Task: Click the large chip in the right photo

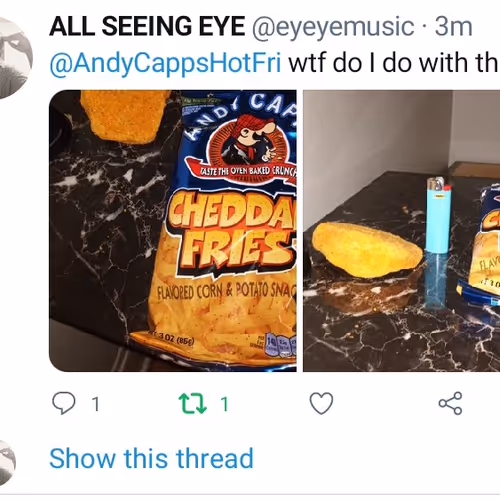Action: click(x=368, y=249)
